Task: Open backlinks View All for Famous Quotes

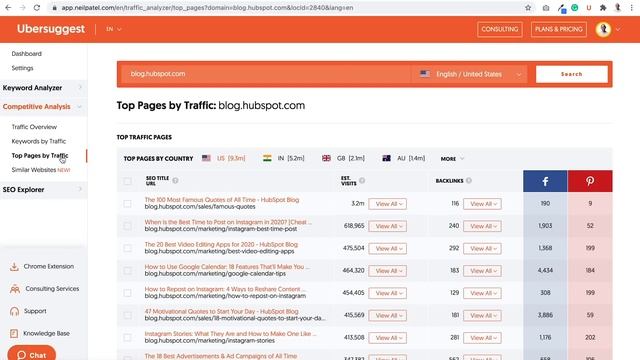Action: pyautogui.click(x=482, y=204)
